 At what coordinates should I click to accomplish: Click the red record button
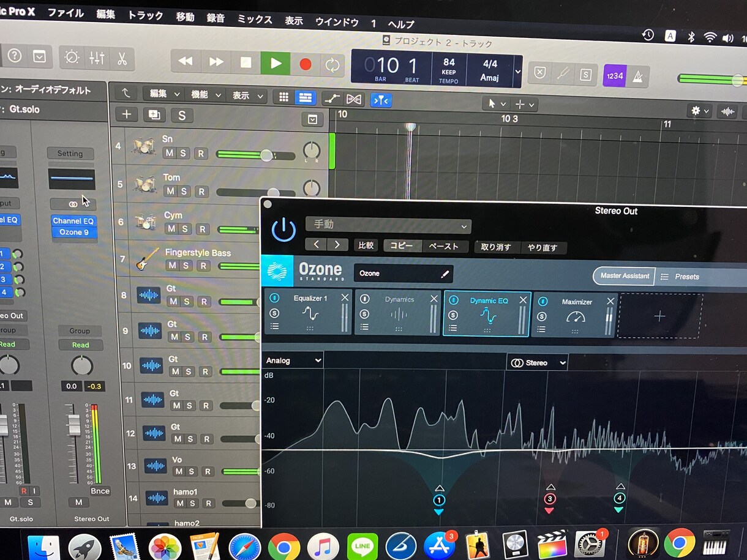(x=305, y=64)
